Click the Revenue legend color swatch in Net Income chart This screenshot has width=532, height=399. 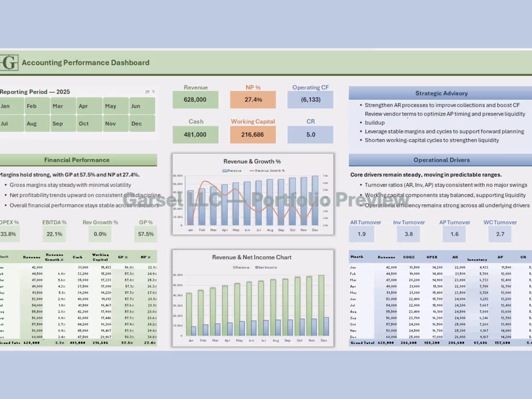(235, 267)
